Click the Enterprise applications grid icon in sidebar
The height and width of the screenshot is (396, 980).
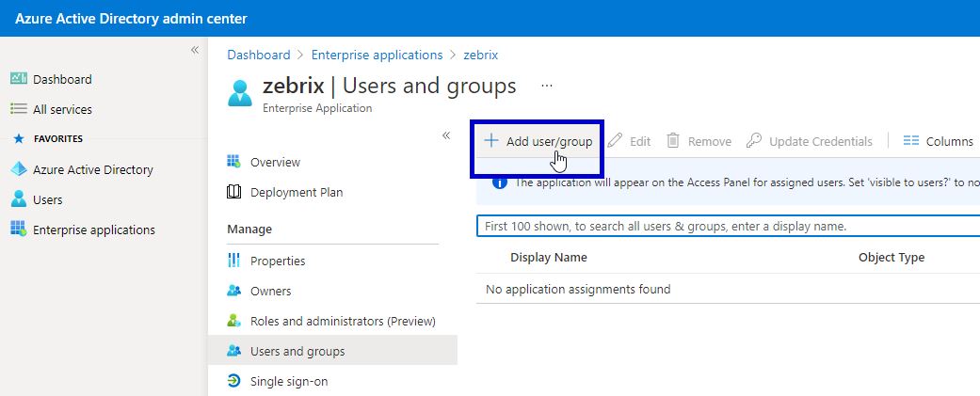(19, 229)
